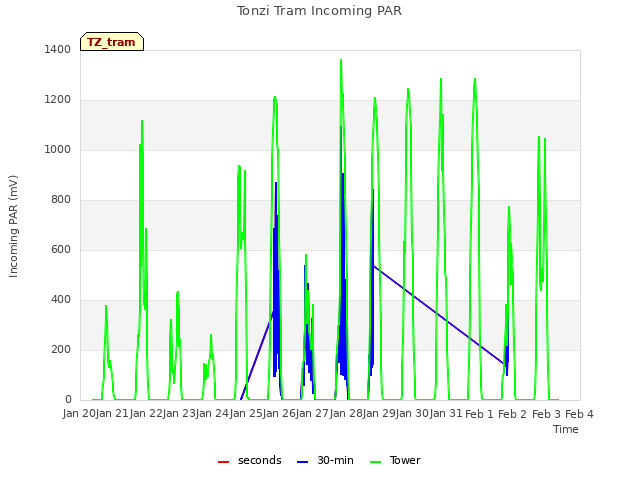Click the Feb 1 x-axis tick label
Image resolution: width=640 pixels, height=480 pixels.
tap(479, 414)
